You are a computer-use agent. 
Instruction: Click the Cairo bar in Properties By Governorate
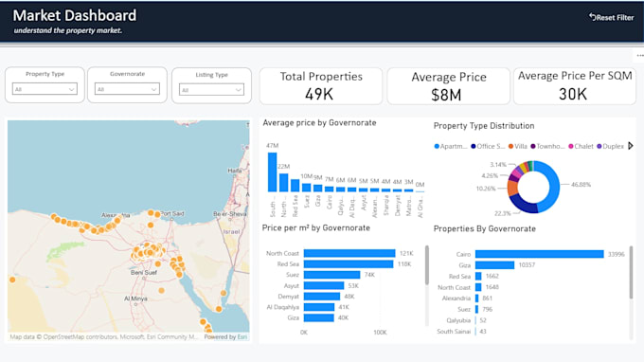[539, 254]
